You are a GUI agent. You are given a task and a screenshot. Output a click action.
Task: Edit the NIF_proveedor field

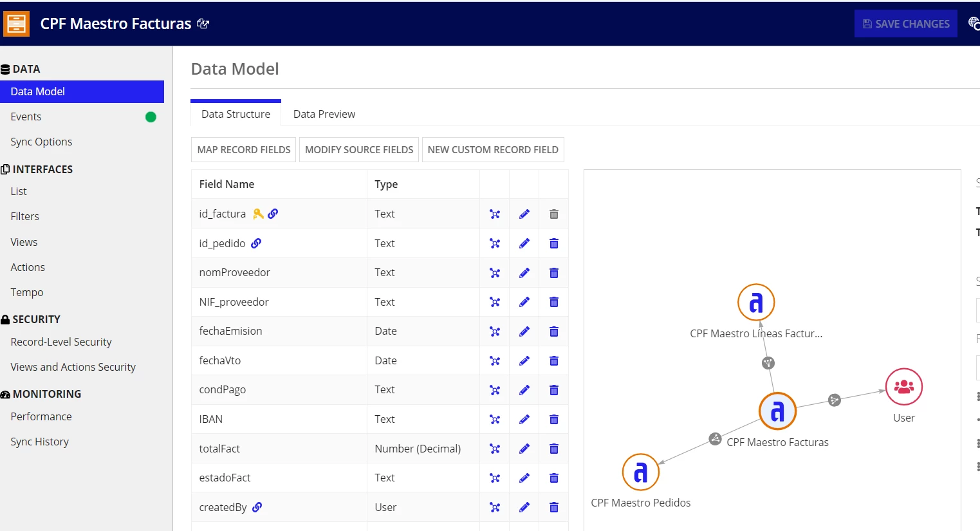(524, 302)
